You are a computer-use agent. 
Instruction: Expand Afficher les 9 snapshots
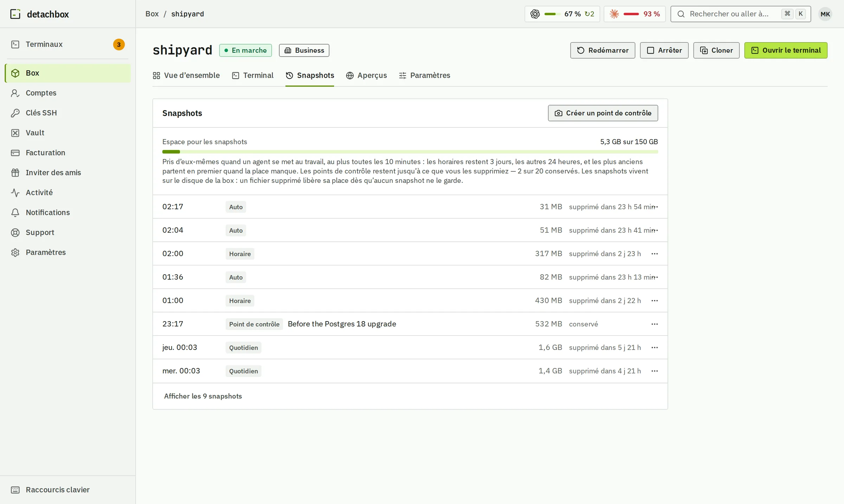point(203,396)
